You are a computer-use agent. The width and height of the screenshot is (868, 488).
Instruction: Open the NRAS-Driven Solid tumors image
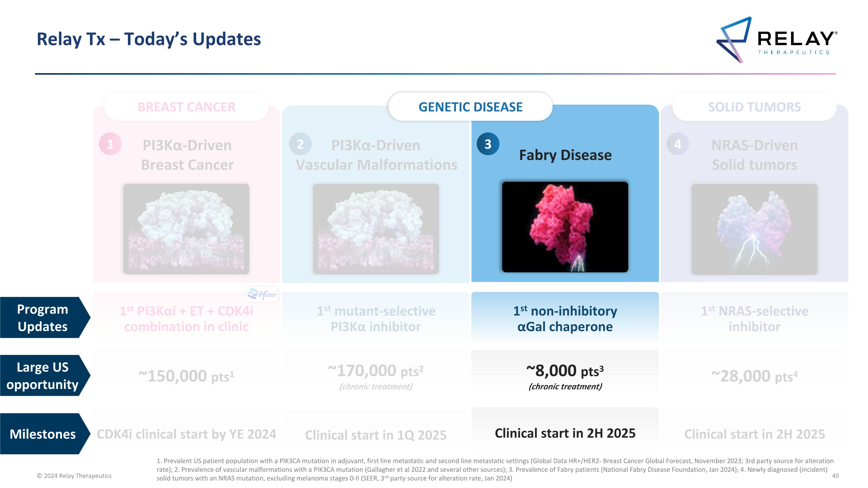(754, 229)
